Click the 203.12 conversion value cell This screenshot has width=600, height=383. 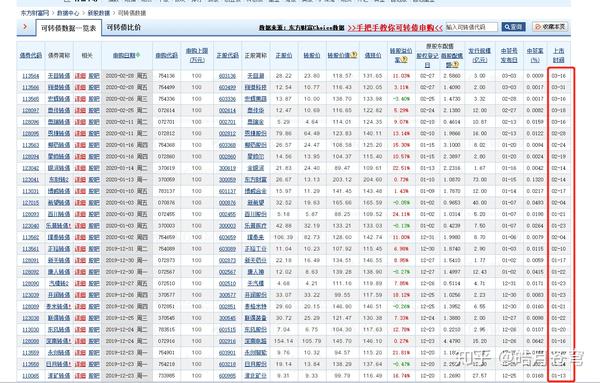click(342, 180)
